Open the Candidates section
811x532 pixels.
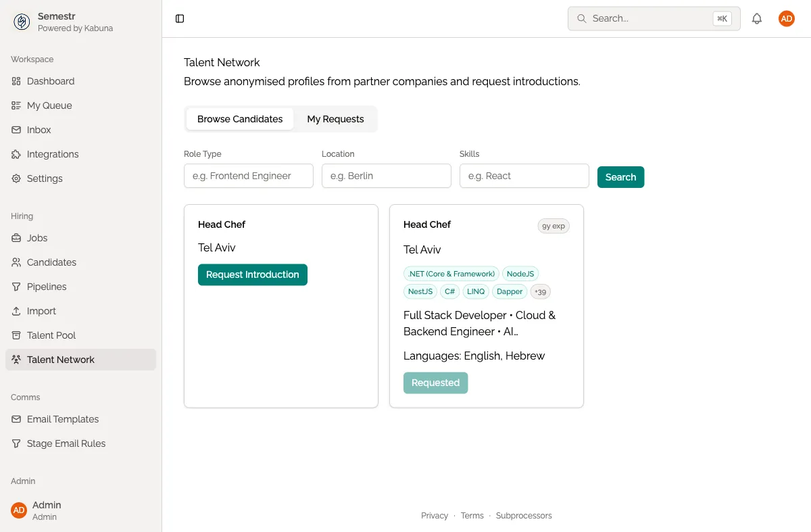[x=50, y=262]
